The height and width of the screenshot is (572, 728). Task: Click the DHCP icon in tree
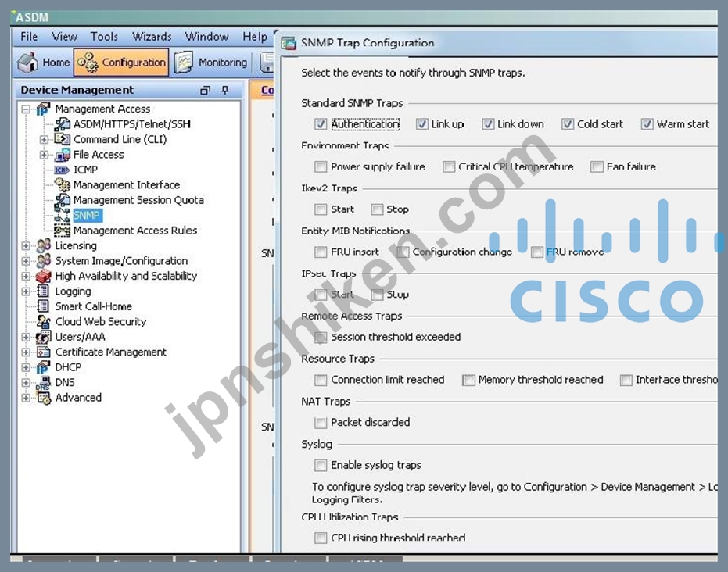43,367
